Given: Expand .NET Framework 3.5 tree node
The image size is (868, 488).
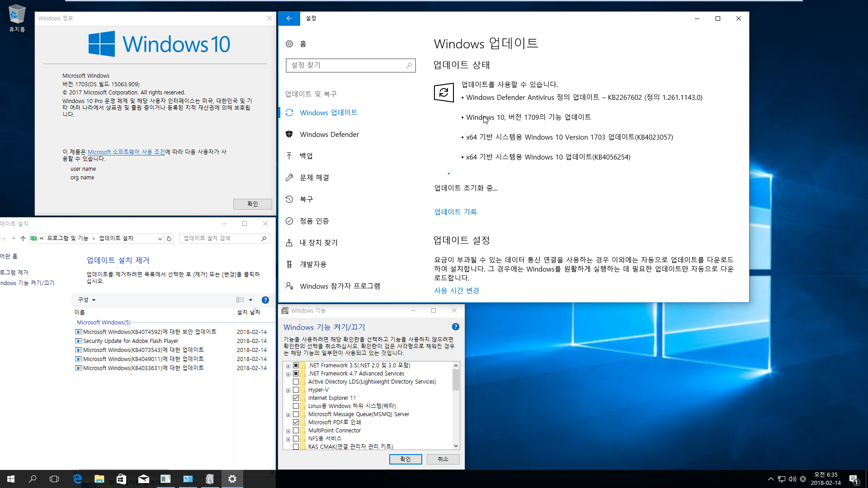Looking at the screenshot, I should tap(288, 366).
